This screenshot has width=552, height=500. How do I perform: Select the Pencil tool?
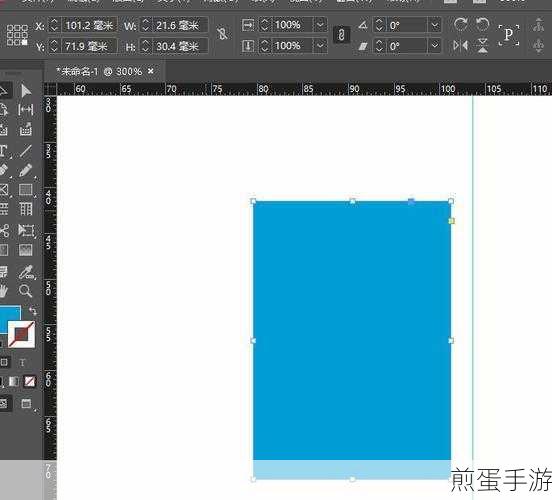point(26,170)
